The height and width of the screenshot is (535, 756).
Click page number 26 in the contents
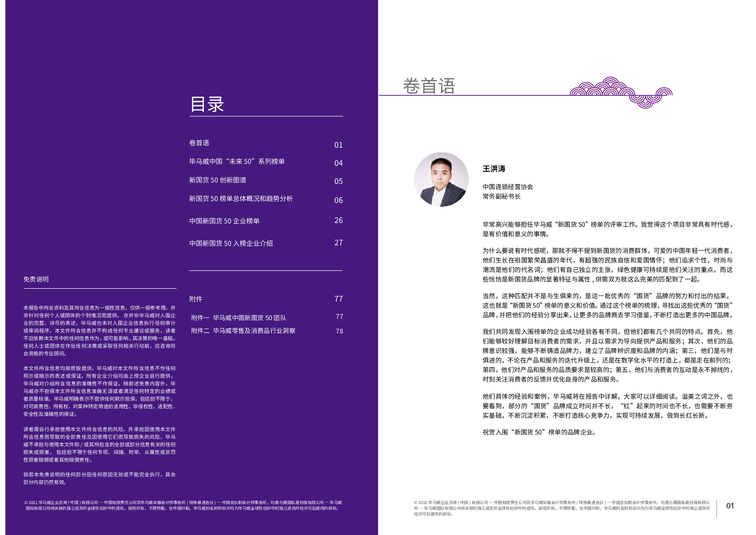tap(338, 221)
